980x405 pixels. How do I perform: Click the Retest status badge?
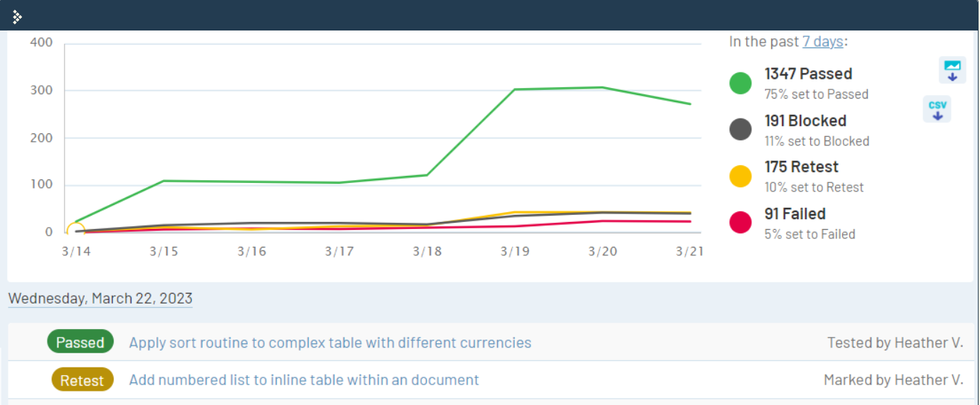tap(82, 380)
